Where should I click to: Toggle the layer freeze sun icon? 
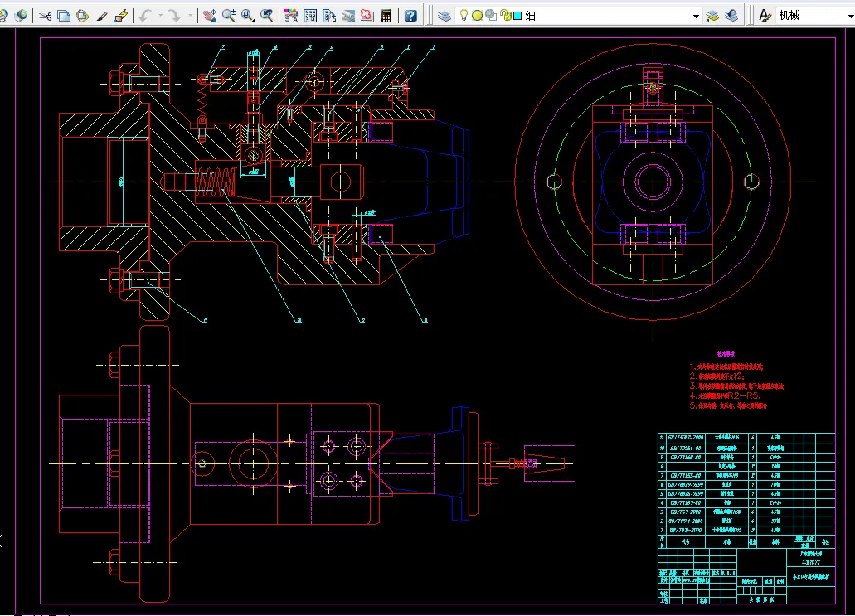click(478, 16)
